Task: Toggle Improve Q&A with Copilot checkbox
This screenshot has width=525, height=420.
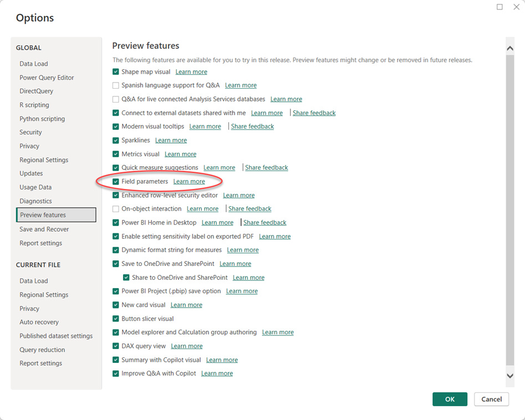Action: tap(115, 373)
